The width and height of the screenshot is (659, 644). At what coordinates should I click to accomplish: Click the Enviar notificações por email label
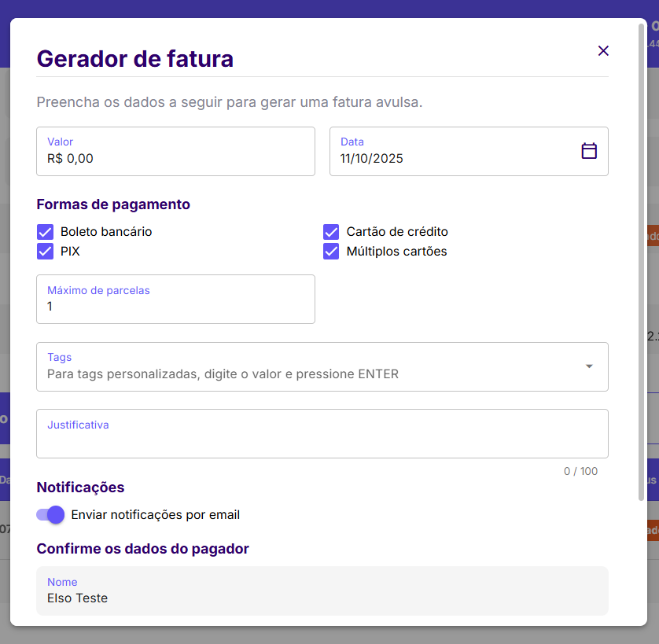(x=155, y=515)
